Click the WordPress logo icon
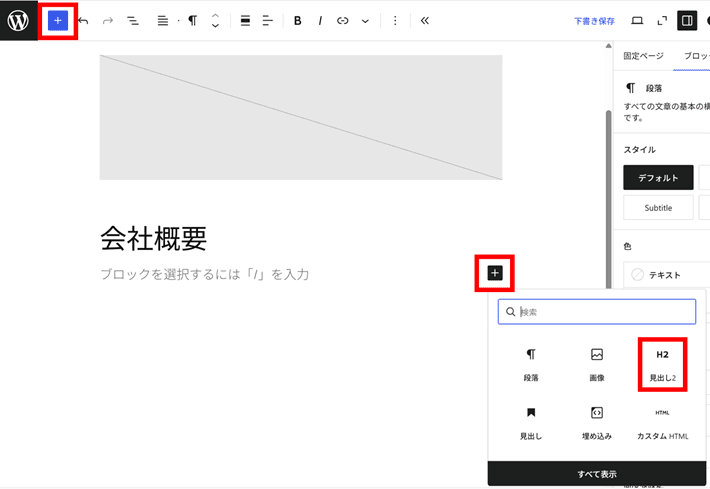The height and width of the screenshot is (489, 710). [x=19, y=20]
